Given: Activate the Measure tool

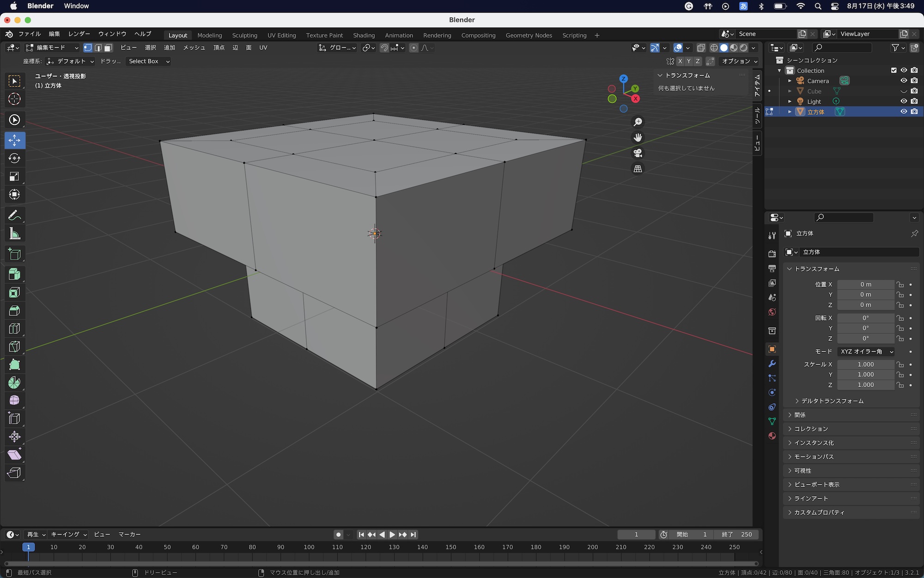Looking at the screenshot, I should coord(14,234).
